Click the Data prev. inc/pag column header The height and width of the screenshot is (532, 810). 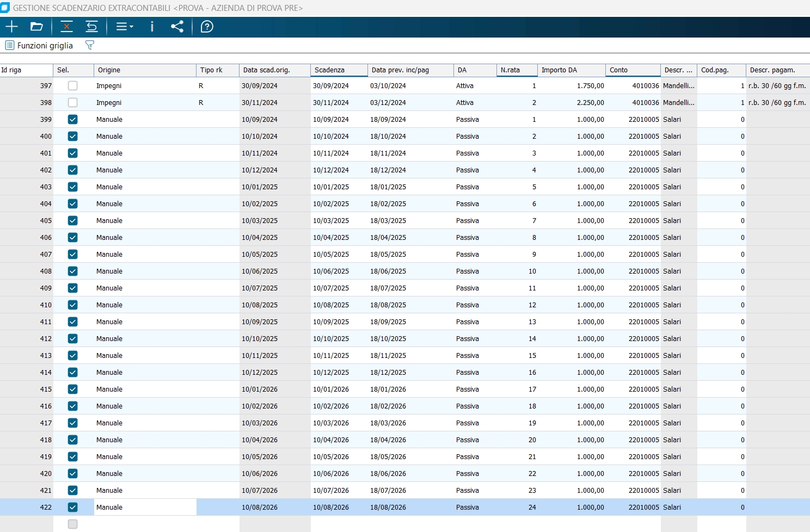410,70
